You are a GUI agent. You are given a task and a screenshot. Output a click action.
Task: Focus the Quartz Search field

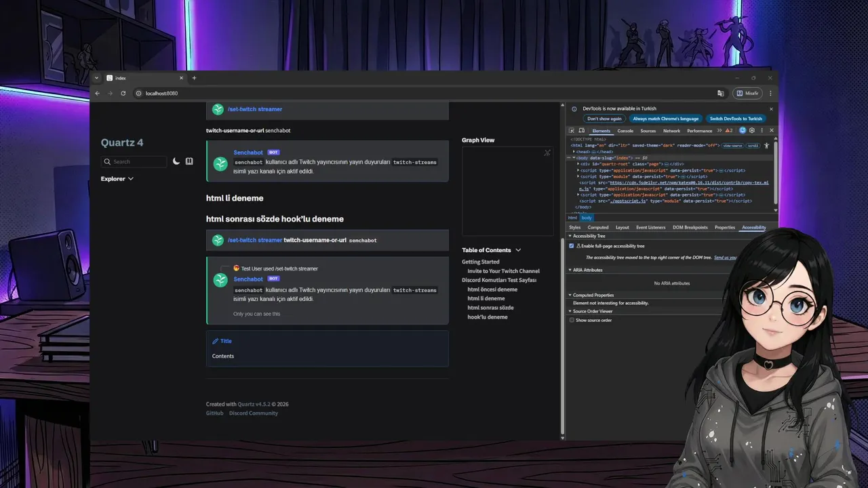tap(134, 161)
